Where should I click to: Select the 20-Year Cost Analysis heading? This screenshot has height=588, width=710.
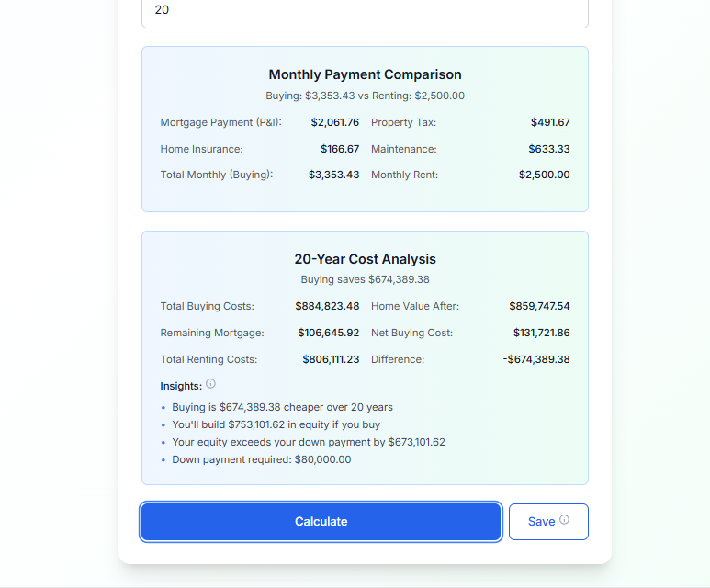pyautogui.click(x=365, y=259)
